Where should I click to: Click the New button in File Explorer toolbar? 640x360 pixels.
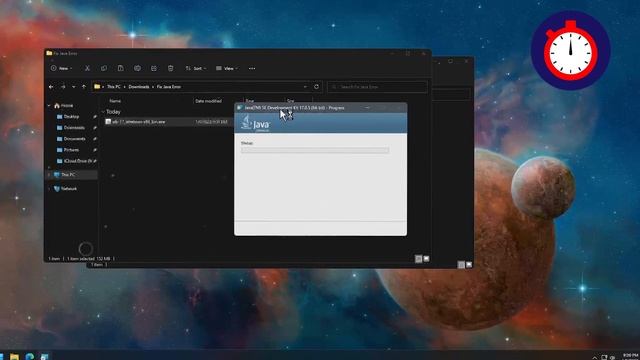tap(61, 69)
